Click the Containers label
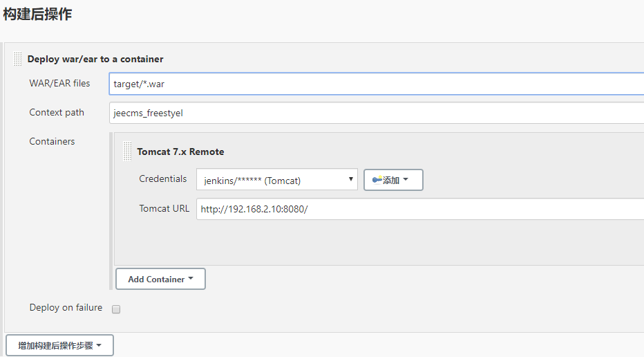 (x=52, y=141)
